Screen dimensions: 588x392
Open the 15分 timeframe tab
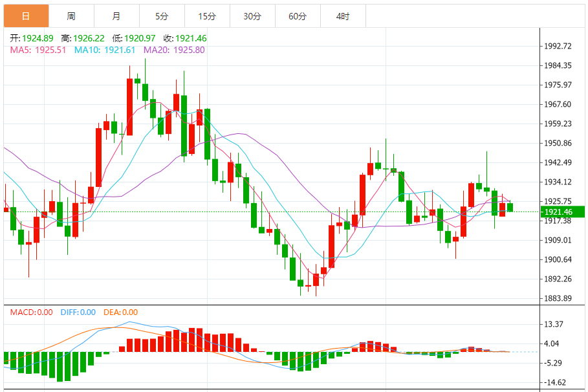pyautogui.click(x=208, y=16)
